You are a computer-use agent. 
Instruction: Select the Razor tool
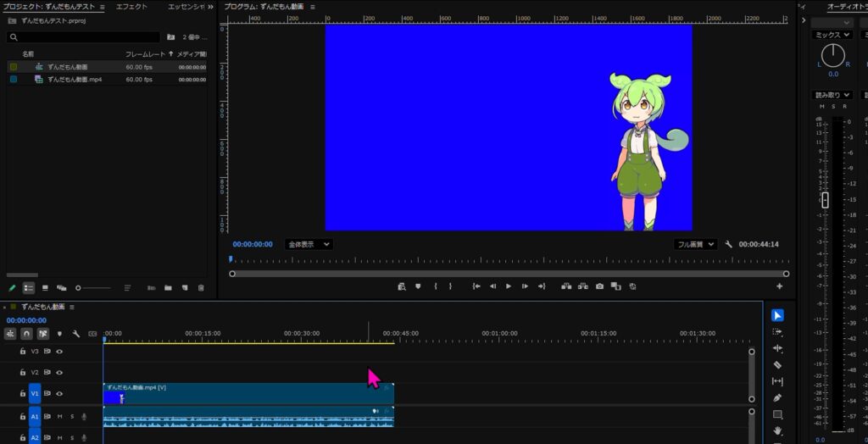[x=777, y=364]
